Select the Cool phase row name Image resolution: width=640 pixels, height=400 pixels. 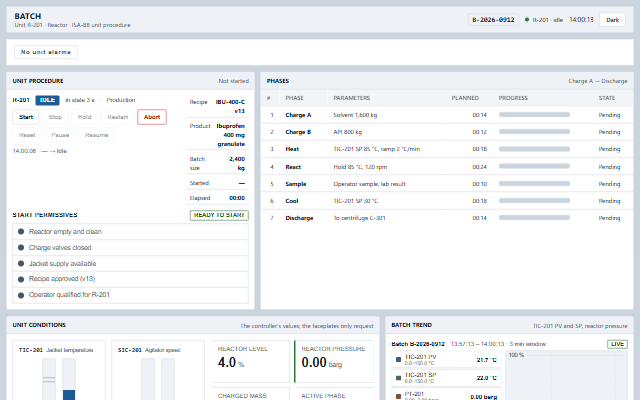291,201
